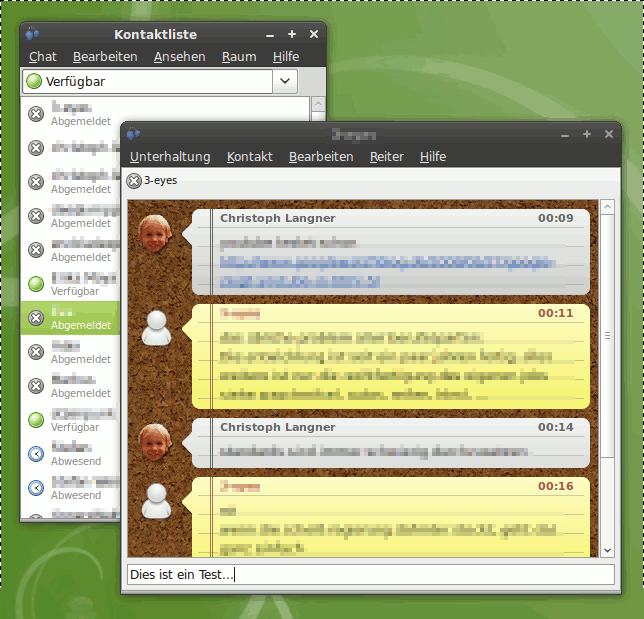Click Christoph Langner avatar at 00:14 message

click(155, 442)
